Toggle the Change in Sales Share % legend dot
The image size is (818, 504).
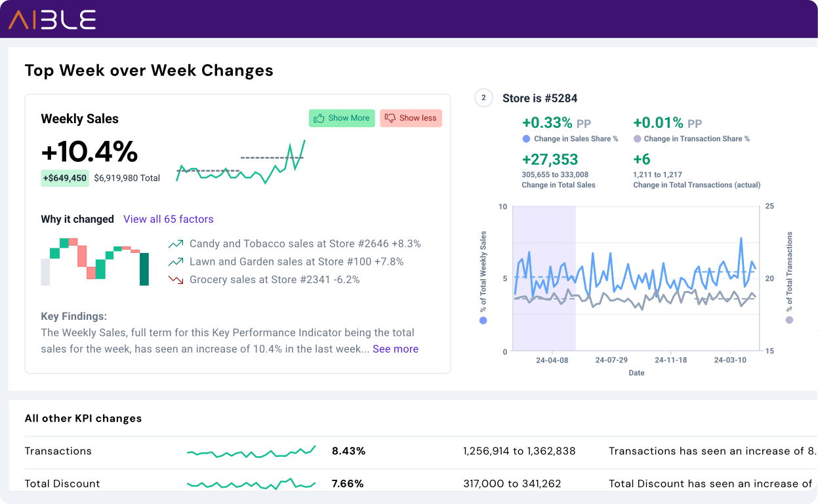[x=526, y=139]
